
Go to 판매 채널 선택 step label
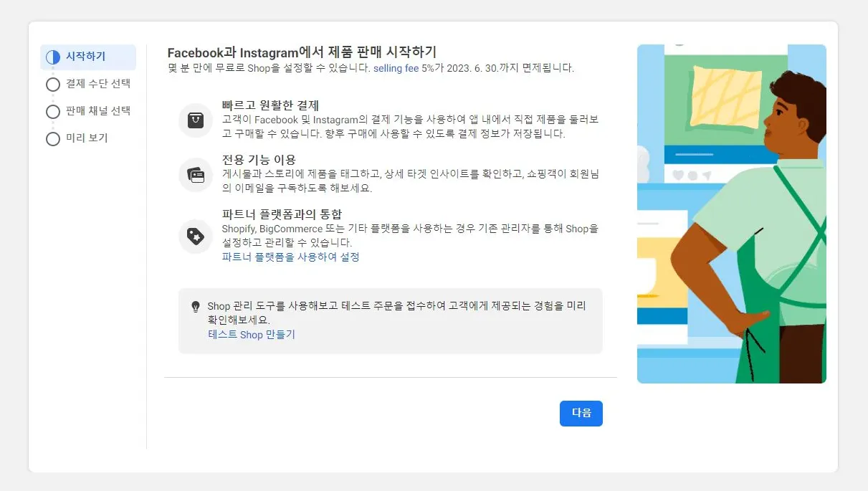pos(98,111)
